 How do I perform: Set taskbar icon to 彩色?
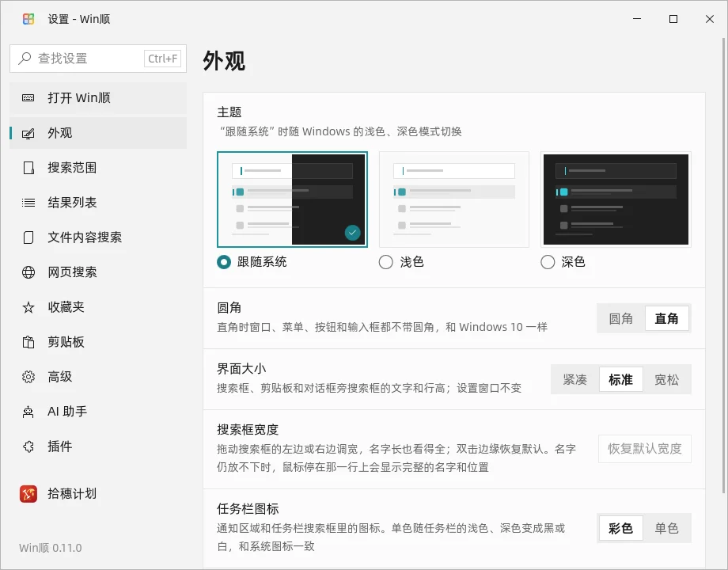(x=620, y=528)
